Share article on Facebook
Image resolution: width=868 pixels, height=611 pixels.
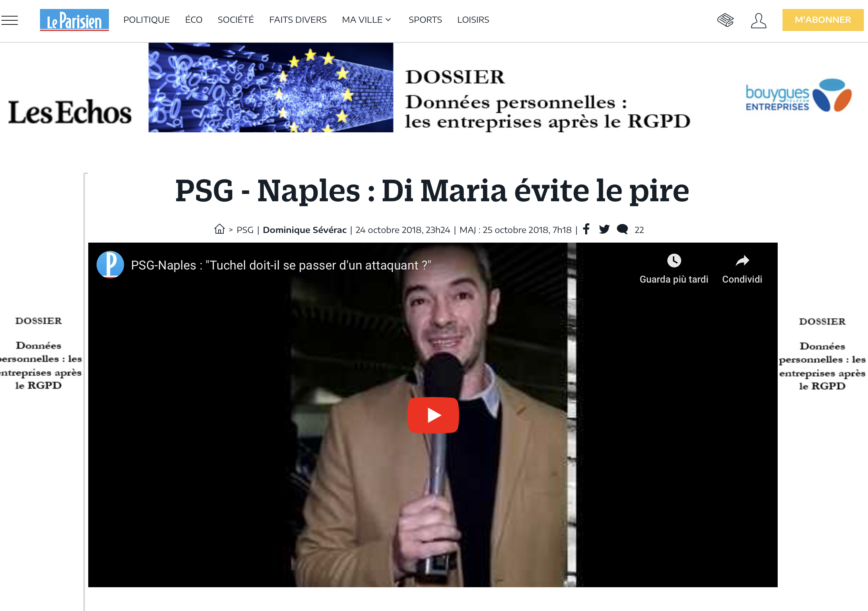586,229
